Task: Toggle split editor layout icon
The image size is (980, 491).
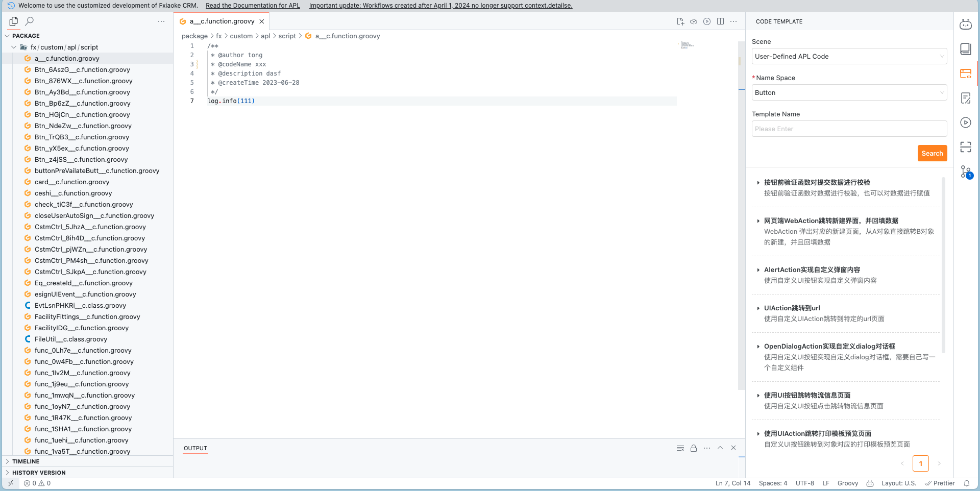Action: 720,21
